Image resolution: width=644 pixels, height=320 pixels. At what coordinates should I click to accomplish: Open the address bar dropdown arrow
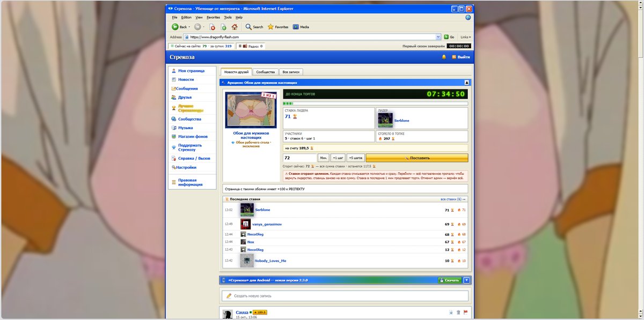pyautogui.click(x=438, y=37)
